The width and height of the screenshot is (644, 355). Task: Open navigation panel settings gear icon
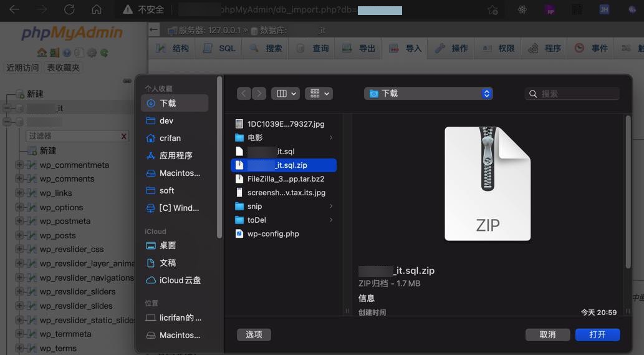click(x=92, y=52)
